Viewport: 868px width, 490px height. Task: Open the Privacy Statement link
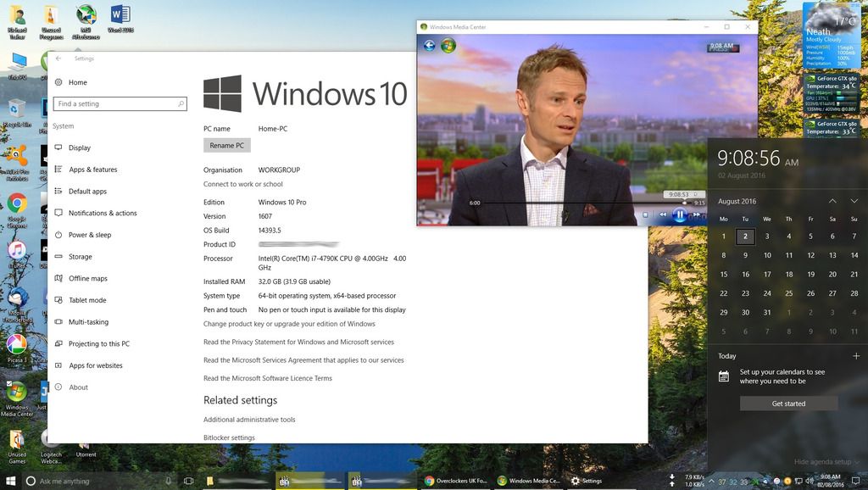[298, 342]
